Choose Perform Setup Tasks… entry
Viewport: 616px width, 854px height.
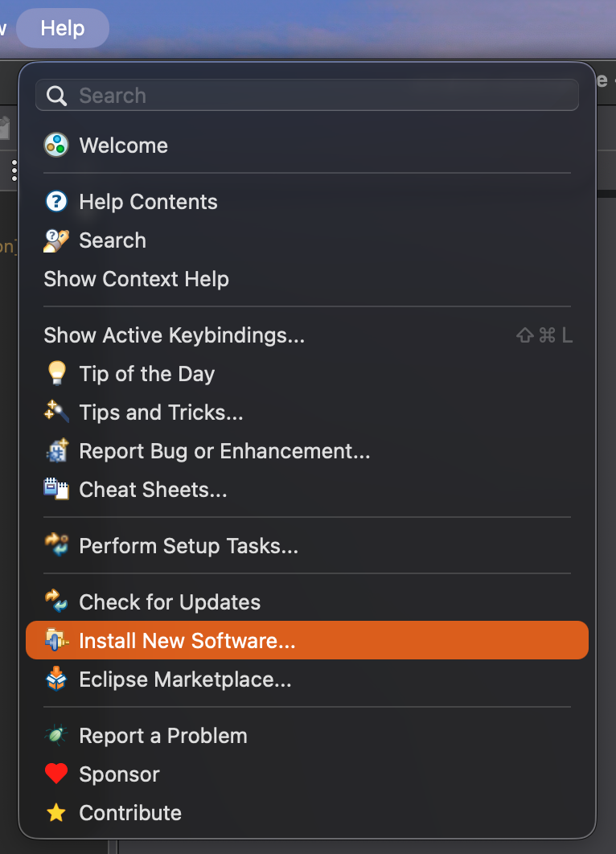(x=307, y=545)
